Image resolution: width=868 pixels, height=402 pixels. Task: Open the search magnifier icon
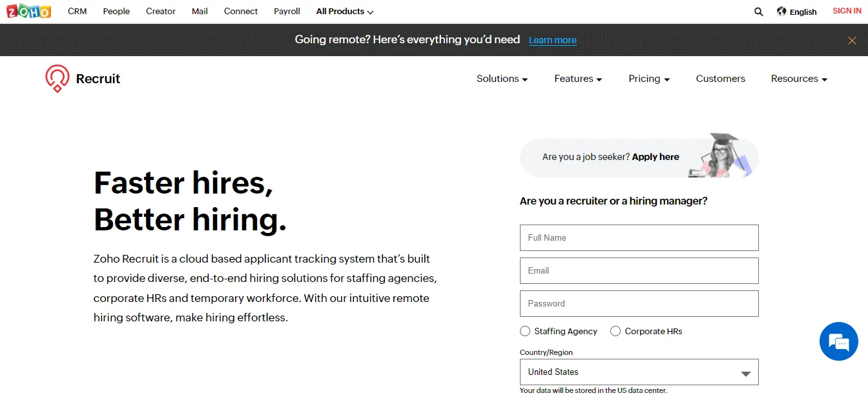click(x=759, y=12)
